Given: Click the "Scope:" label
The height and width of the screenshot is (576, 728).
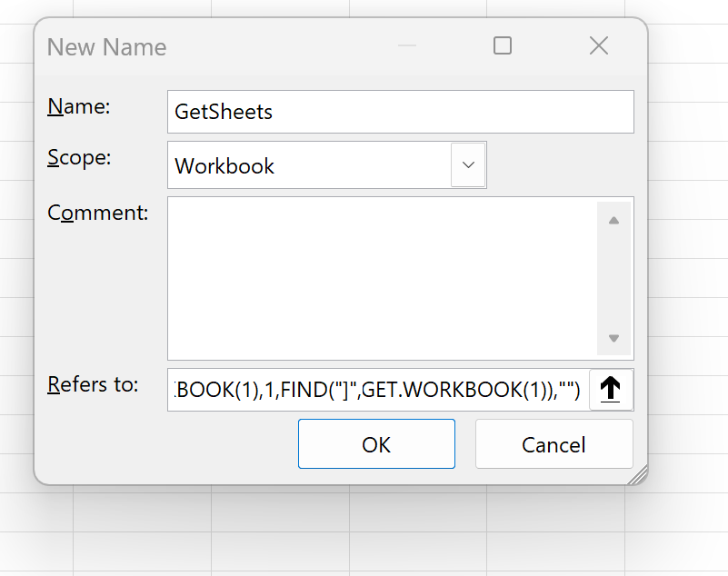Looking at the screenshot, I should (x=79, y=158).
